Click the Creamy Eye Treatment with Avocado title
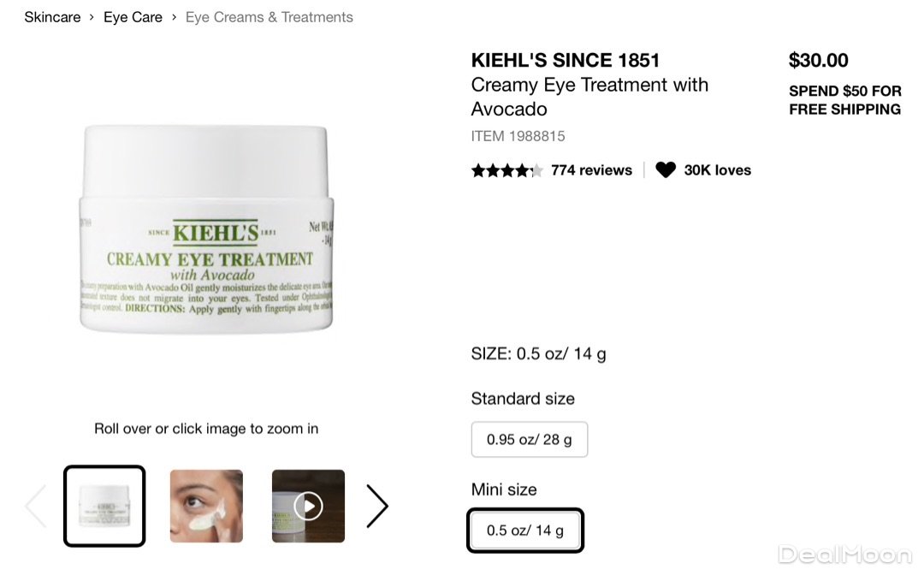 [589, 97]
